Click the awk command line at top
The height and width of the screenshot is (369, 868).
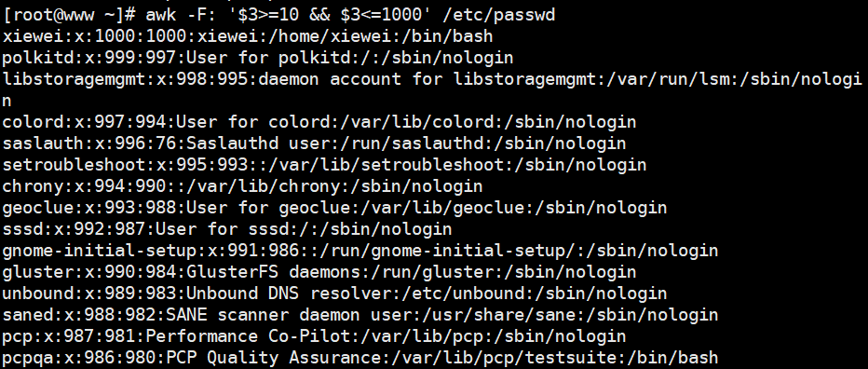pyautogui.click(x=279, y=15)
